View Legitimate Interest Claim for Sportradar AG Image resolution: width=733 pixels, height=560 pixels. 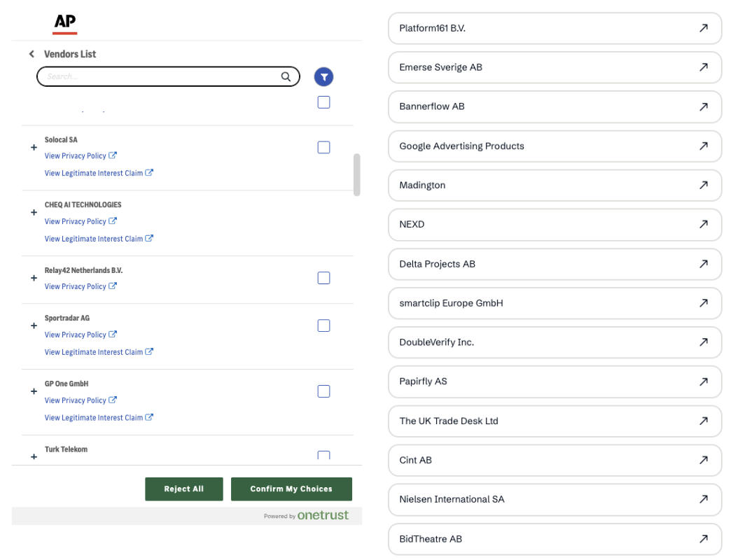pyautogui.click(x=99, y=352)
